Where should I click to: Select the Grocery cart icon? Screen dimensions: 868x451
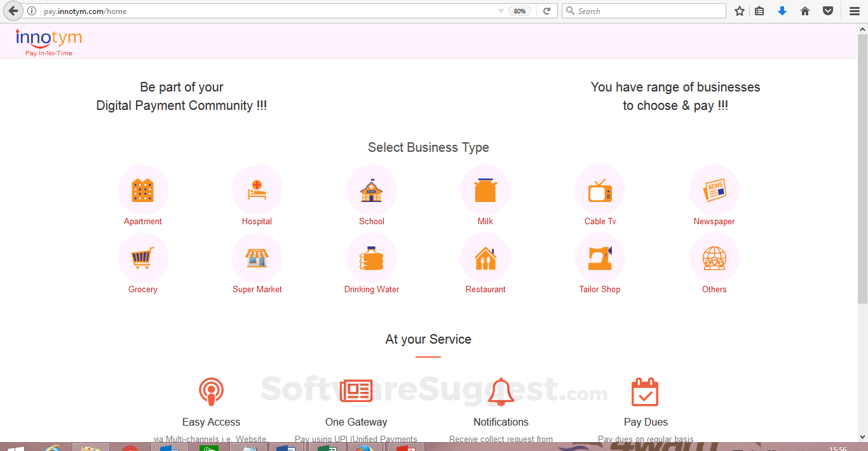click(x=142, y=258)
